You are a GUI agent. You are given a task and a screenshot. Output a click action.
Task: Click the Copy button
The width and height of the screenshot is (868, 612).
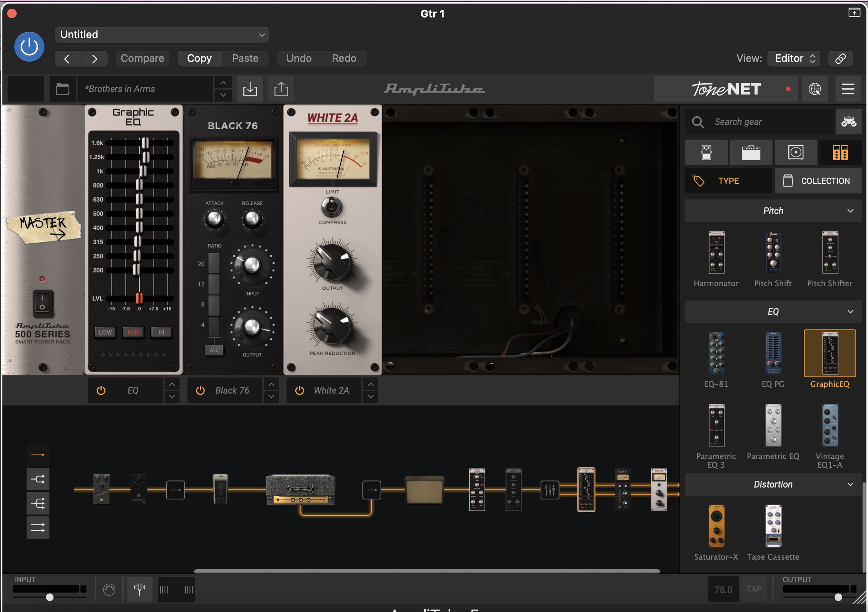pyautogui.click(x=199, y=59)
